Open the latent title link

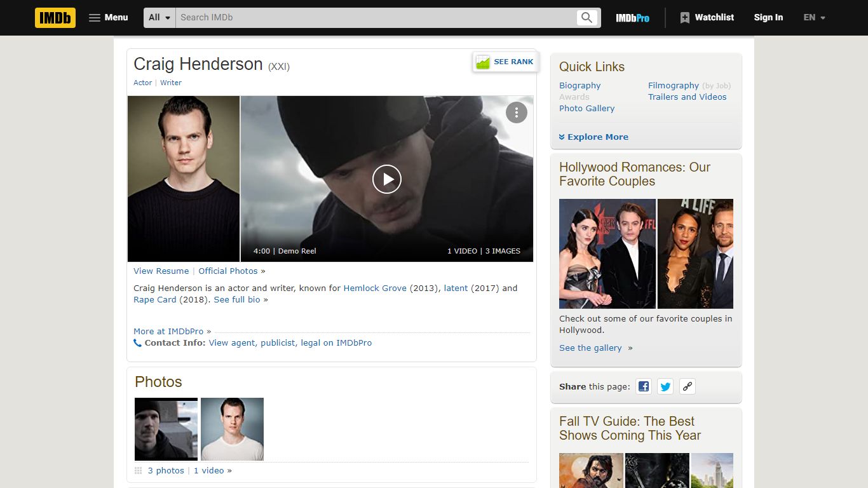tap(456, 288)
